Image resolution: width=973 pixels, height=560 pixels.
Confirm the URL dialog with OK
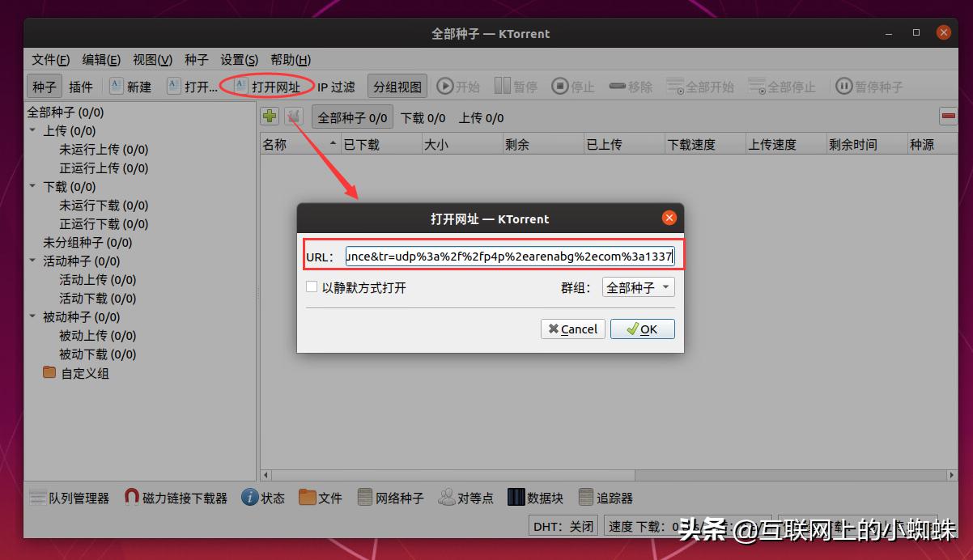click(x=642, y=329)
